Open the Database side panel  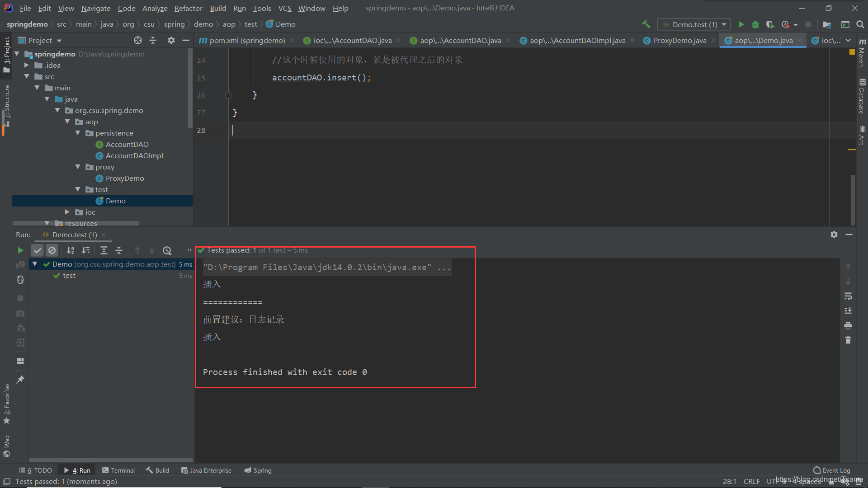[862, 96]
